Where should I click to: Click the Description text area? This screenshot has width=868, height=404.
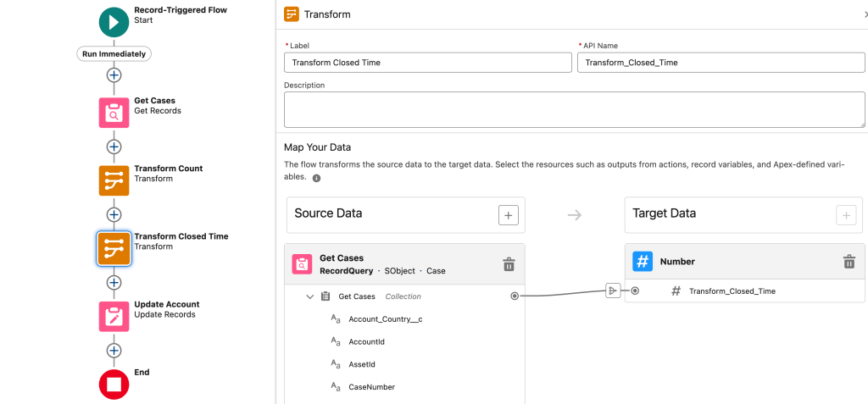point(574,109)
